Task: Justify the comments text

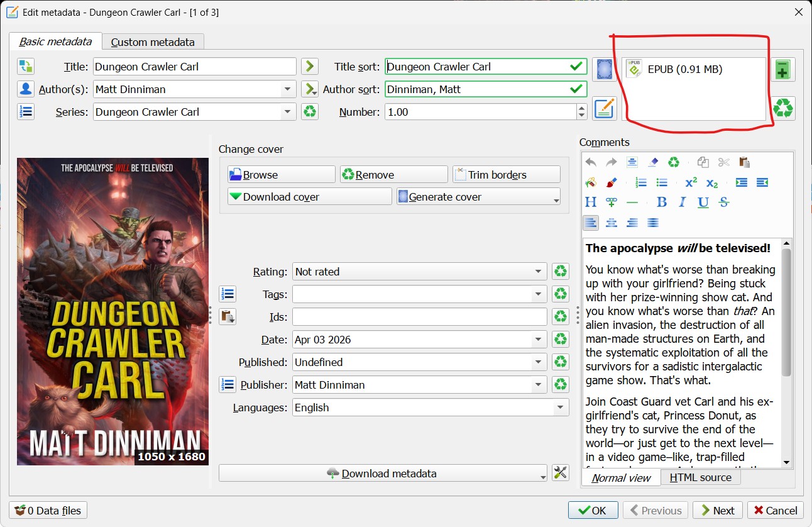Action: coord(653,223)
